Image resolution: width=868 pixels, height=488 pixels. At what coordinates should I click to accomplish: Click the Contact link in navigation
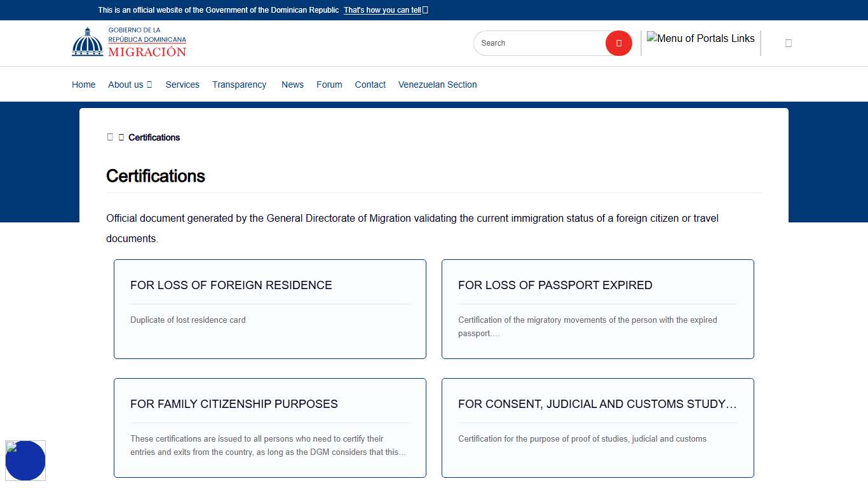point(370,85)
